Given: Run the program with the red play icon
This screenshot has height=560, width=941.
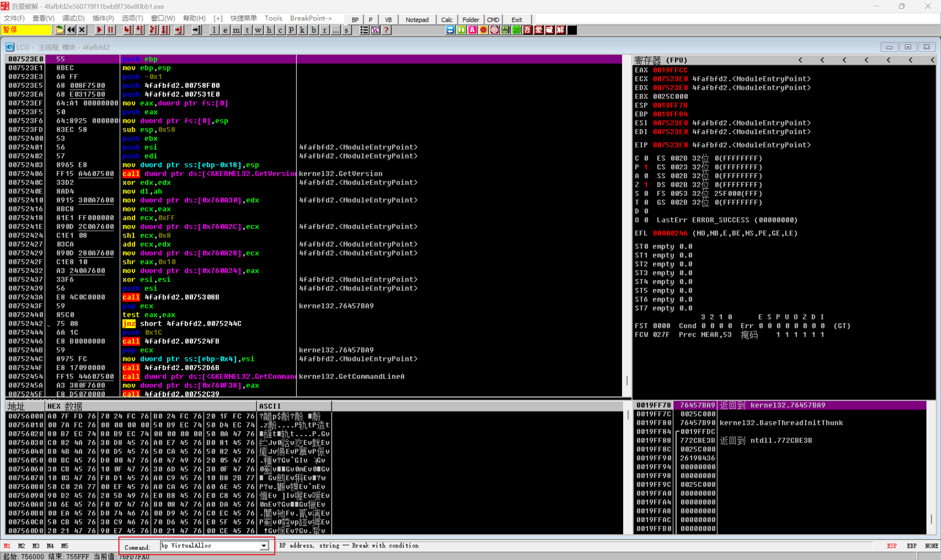Looking at the screenshot, I should (x=99, y=30).
